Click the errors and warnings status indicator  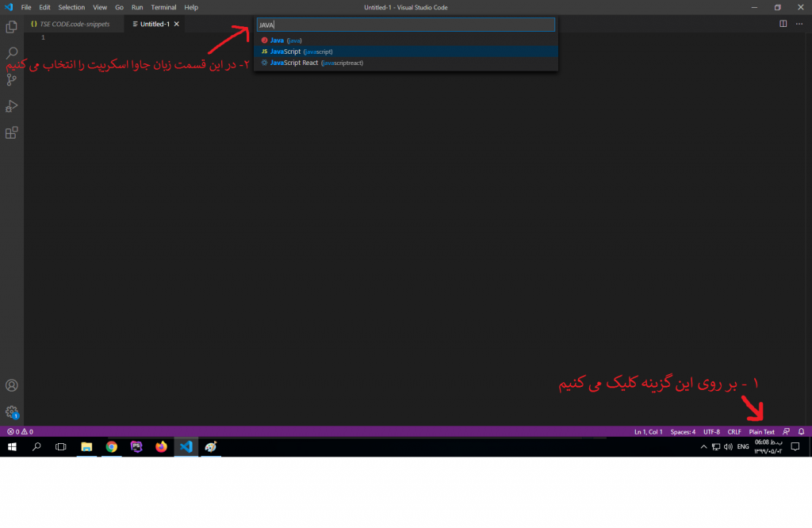[20, 432]
